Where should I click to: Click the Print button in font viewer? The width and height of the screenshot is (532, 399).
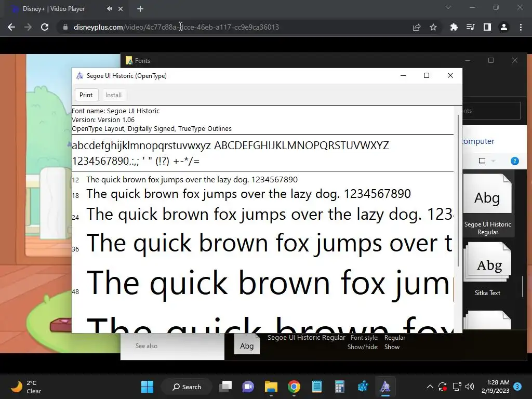[86, 95]
